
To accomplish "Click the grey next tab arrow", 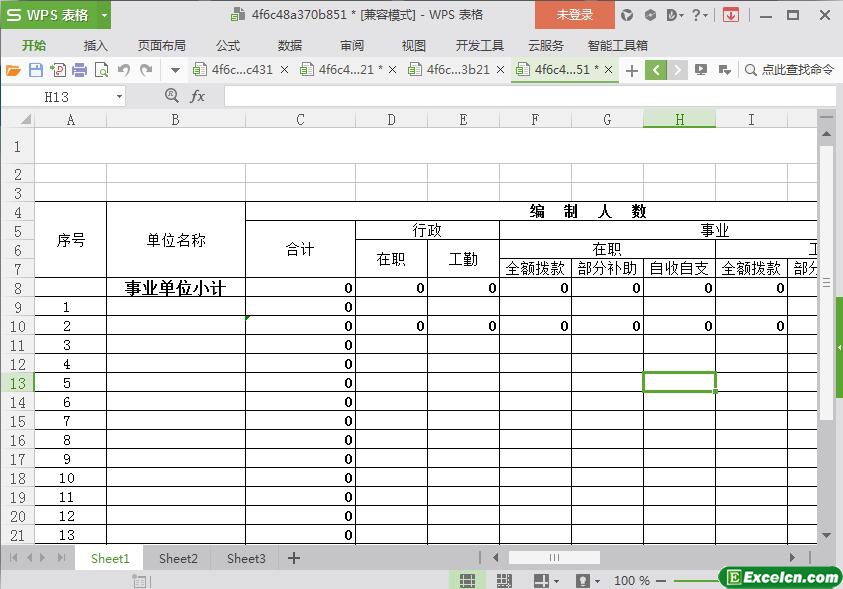I will (x=677, y=70).
